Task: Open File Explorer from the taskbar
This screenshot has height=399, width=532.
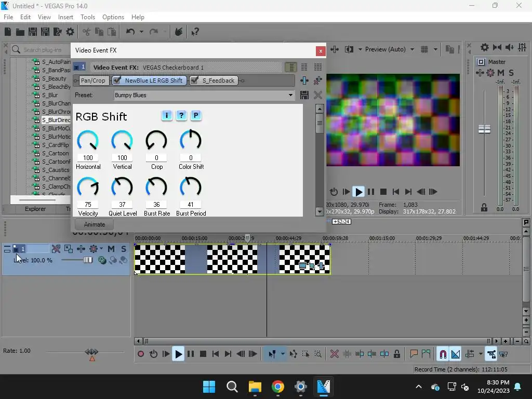Action: click(x=255, y=387)
